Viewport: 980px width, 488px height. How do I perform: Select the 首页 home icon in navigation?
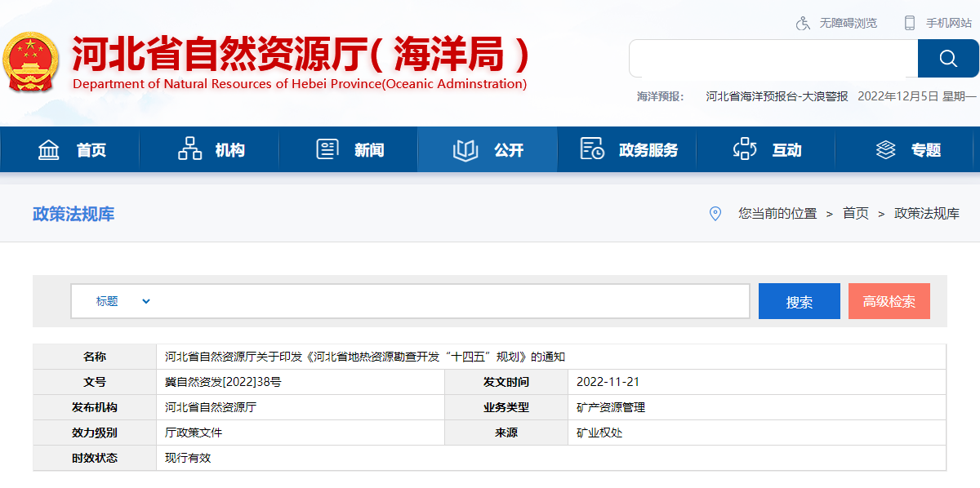point(49,149)
